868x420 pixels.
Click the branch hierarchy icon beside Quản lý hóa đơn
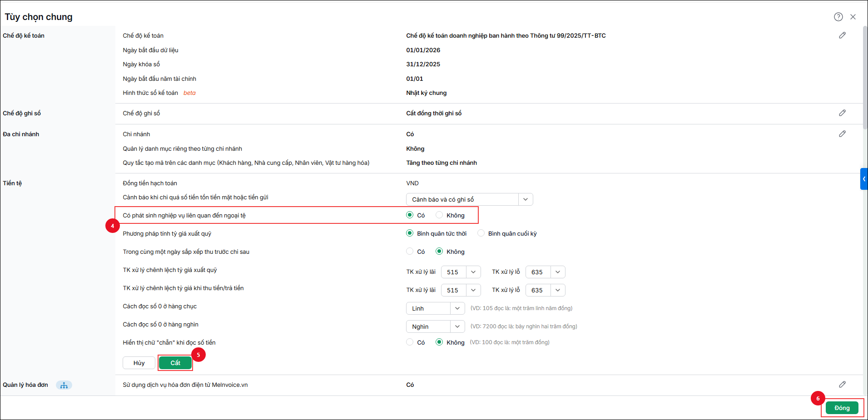64,385
